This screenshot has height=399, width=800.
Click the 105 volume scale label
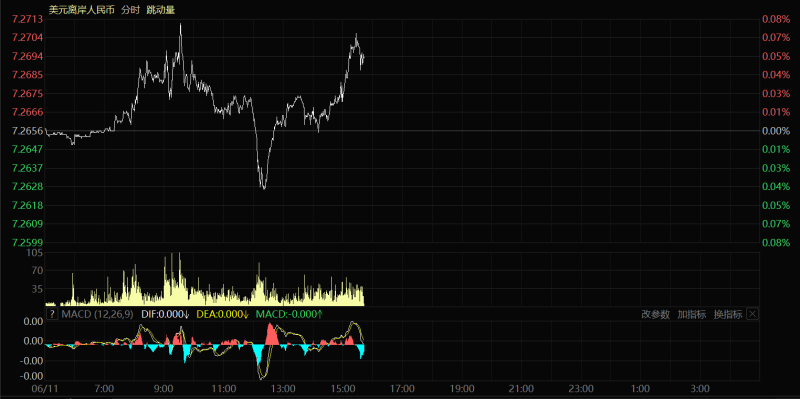point(36,253)
